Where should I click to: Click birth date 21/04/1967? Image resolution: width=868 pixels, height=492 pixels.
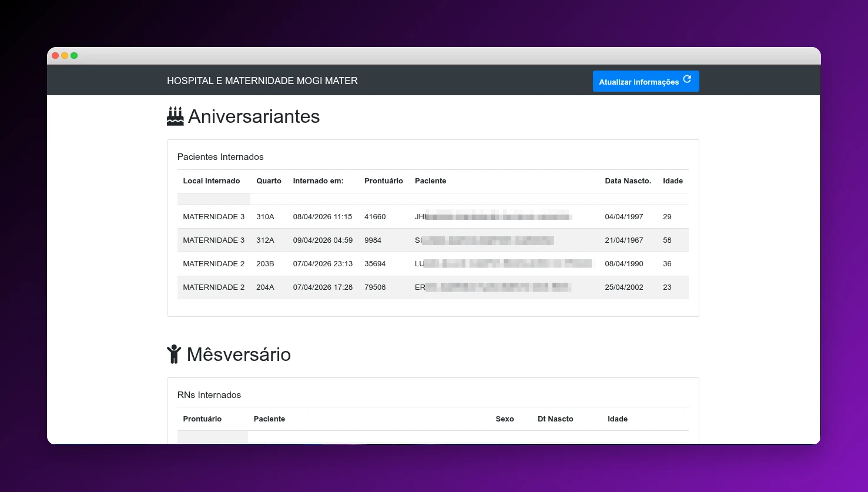(624, 240)
